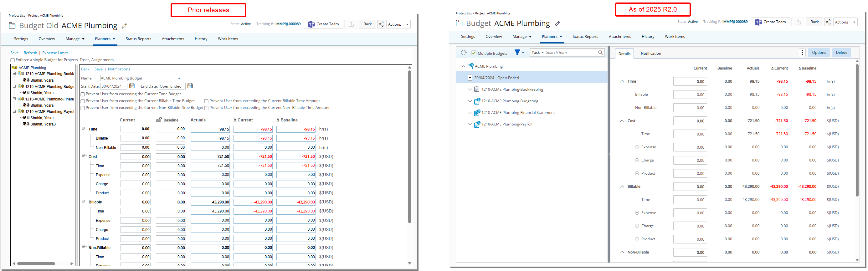Image resolution: width=868 pixels, height=271 pixels.
Task: Click the refresh icon beside Multiple Budgets
Action: coord(464,53)
